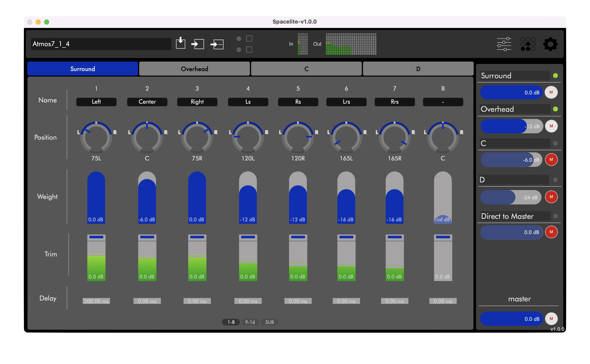Viewport: 590px width, 364px height.
Task: Click the save preset download icon
Action: click(x=180, y=43)
